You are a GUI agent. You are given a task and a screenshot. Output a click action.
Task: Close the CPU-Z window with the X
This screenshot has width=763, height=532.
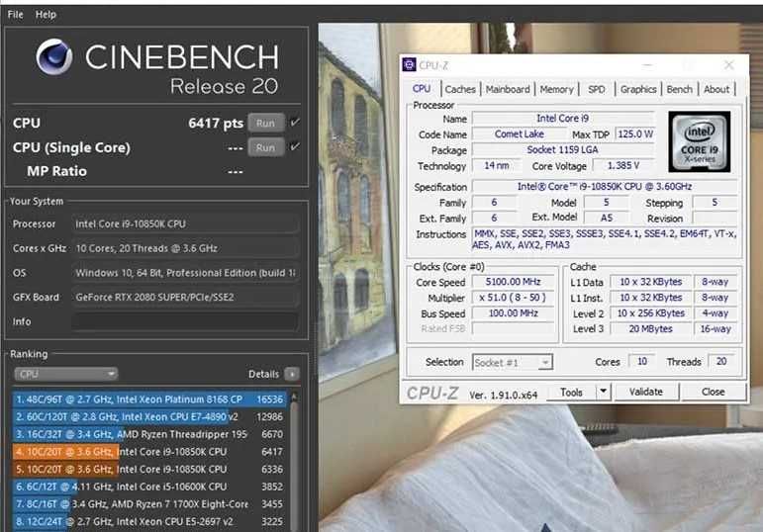pos(729,64)
